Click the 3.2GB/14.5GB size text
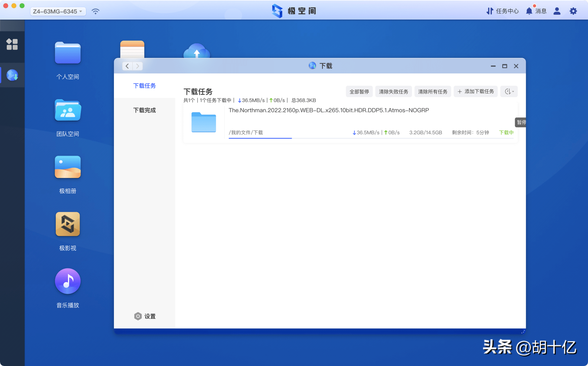The width and height of the screenshot is (588, 366). (x=426, y=133)
